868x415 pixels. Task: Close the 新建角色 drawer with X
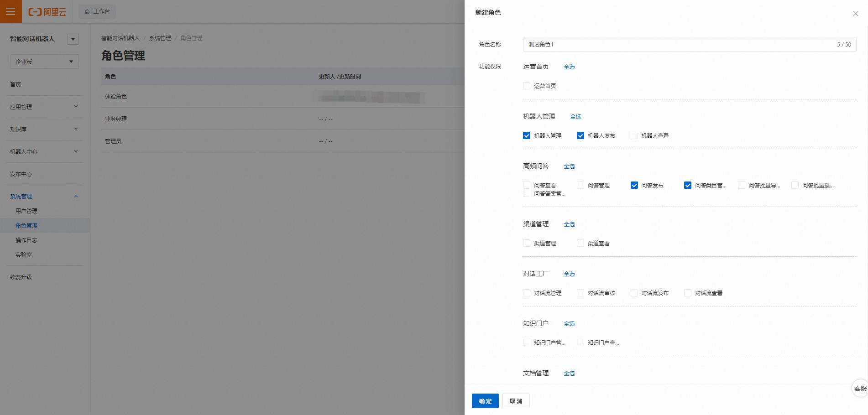click(856, 14)
